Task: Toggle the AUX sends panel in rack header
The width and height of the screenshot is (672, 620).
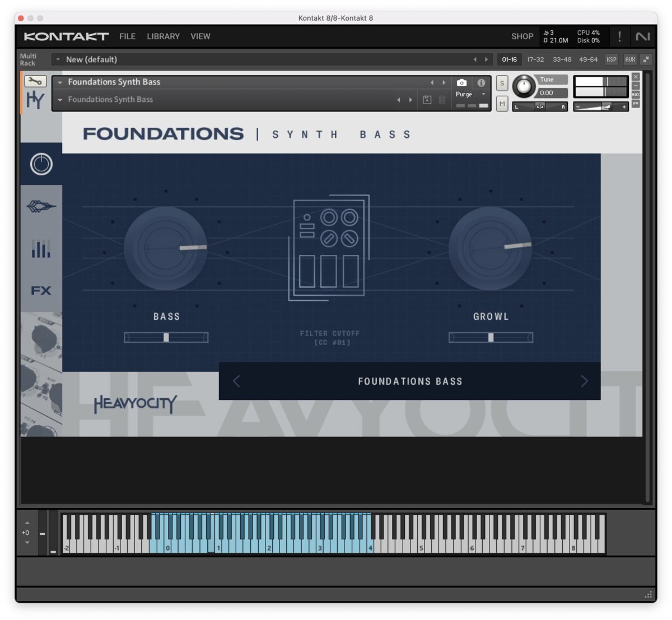Action: pos(630,59)
